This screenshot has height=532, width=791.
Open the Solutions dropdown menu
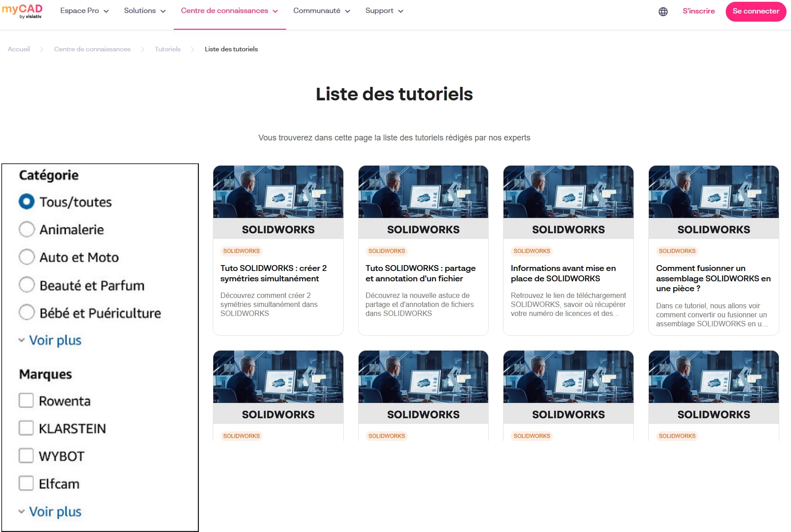[144, 11]
